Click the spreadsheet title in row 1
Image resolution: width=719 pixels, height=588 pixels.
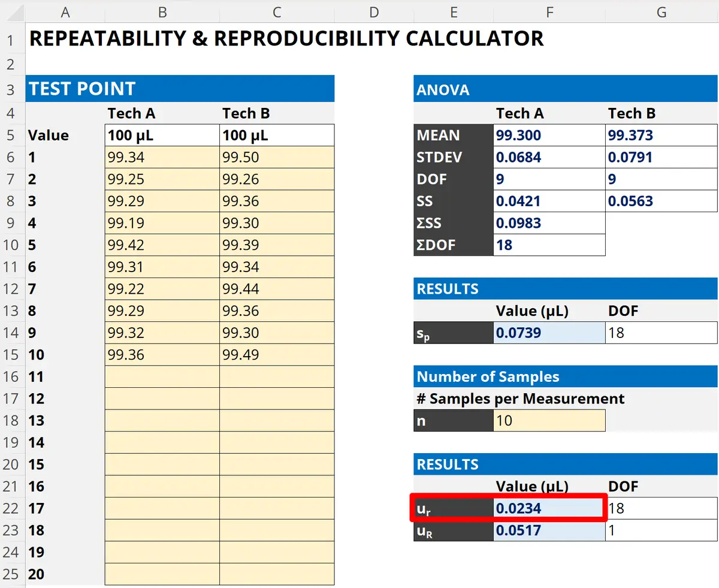(x=286, y=38)
